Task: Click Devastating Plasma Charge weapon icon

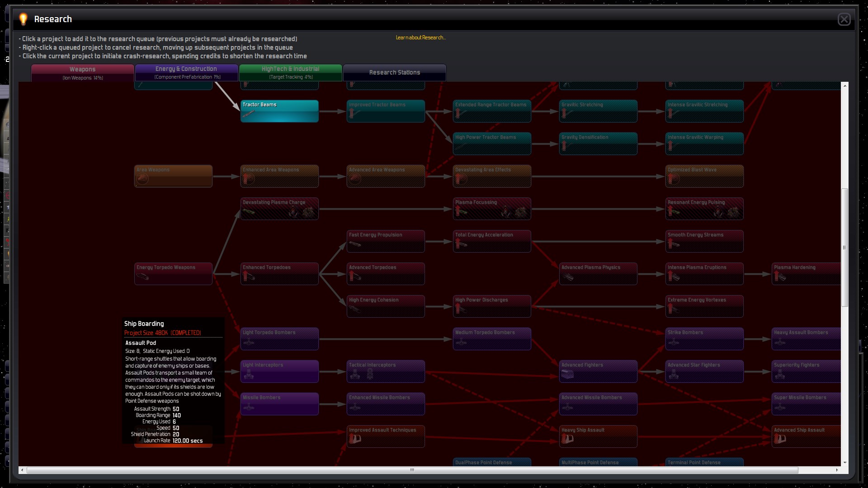Action: pyautogui.click(x=249, y=211)
